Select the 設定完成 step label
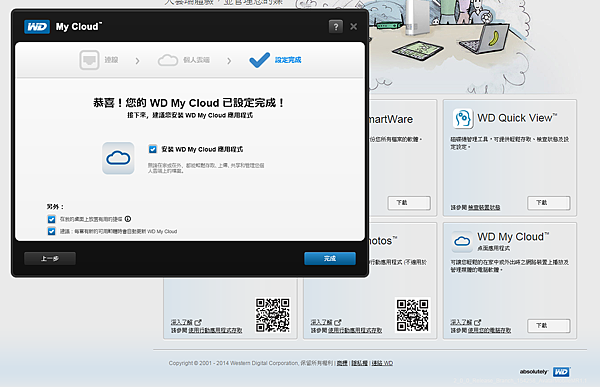 tap(288, 60)
